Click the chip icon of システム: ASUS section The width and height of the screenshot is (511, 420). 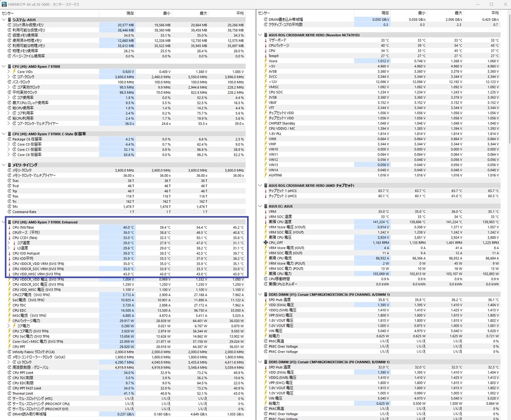point(9,20)
